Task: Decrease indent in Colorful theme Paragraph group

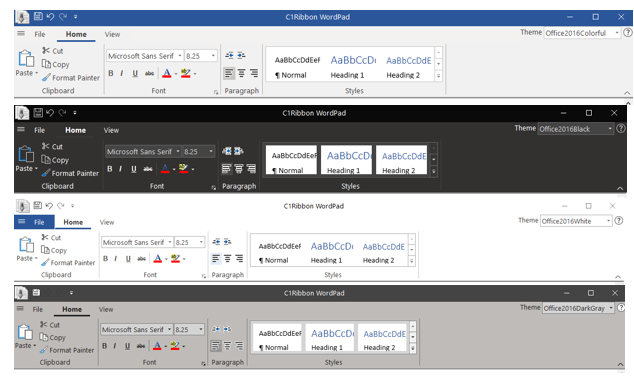Action: coord(229,55)
